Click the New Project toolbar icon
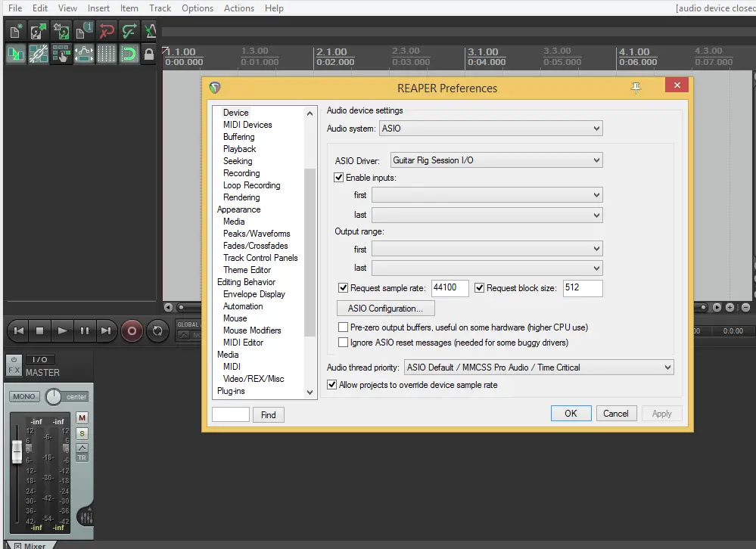Viewport: 756px width, 549px height. click(15, 32)
